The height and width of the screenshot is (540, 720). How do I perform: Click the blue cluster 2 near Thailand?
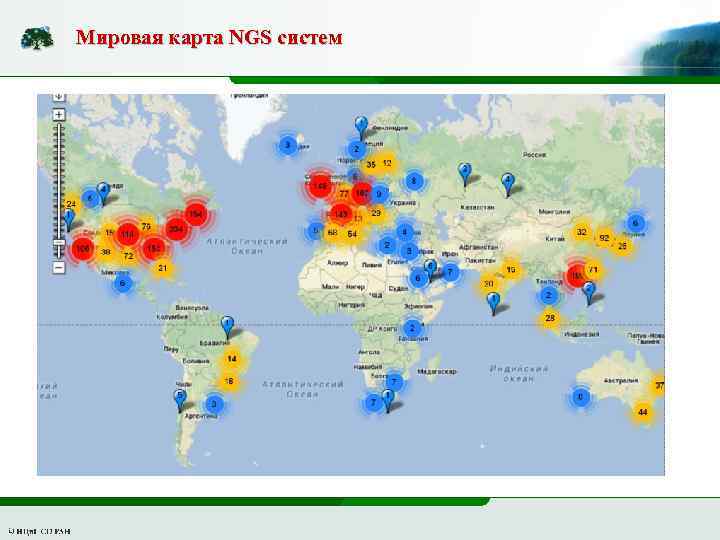[548, 296]
